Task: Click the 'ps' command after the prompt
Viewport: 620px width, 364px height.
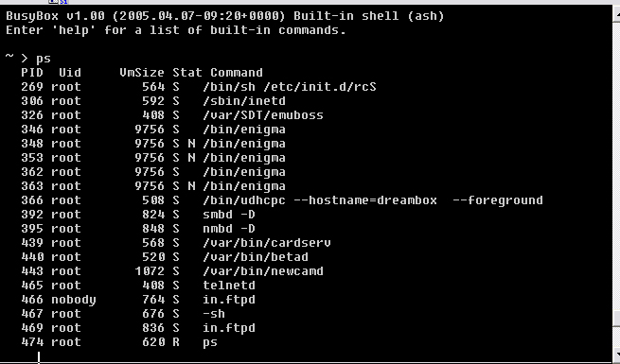Action: coord(44,59)
